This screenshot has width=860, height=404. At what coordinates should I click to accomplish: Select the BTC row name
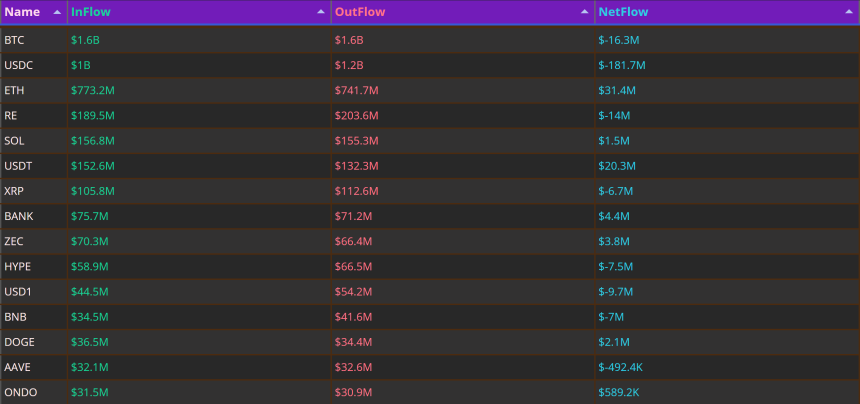point(14,40)
